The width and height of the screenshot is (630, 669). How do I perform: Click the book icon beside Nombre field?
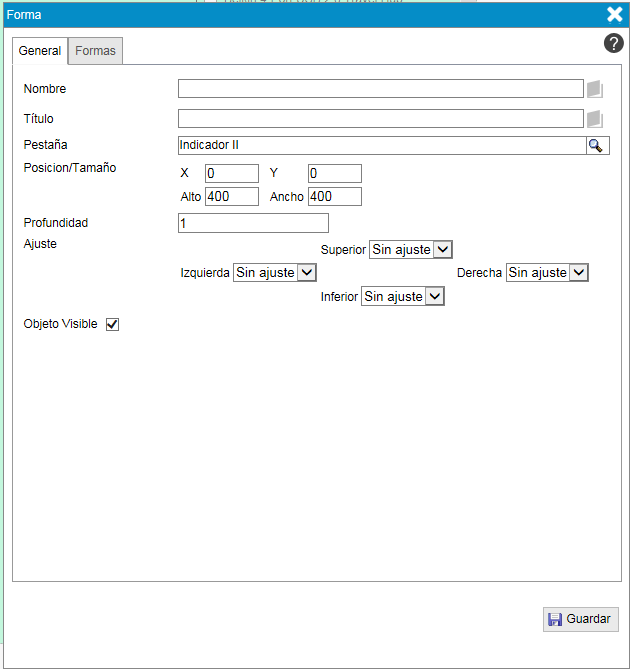click(x=595, y=89)
